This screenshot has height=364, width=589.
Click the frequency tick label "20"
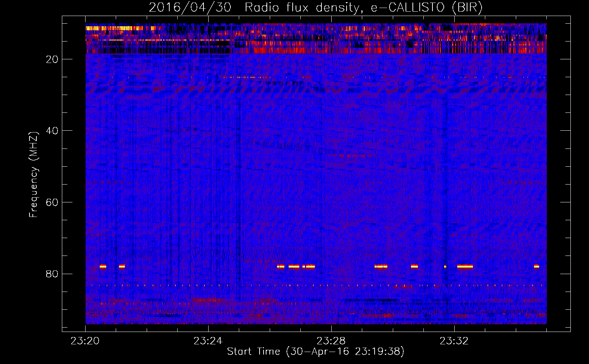[x=52, y=59]
